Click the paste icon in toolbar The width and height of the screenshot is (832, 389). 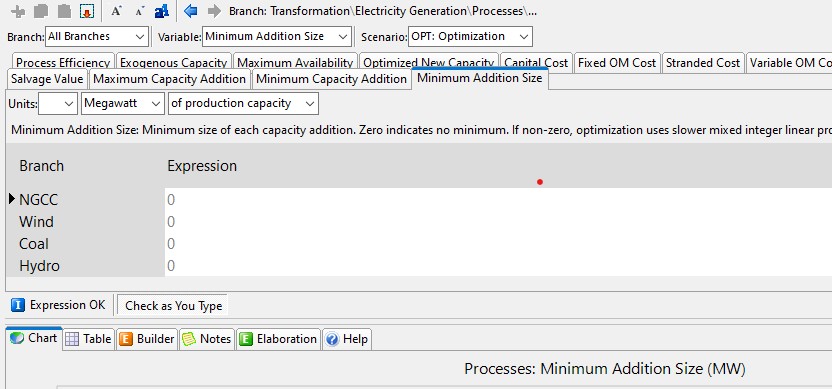(64, 11)
